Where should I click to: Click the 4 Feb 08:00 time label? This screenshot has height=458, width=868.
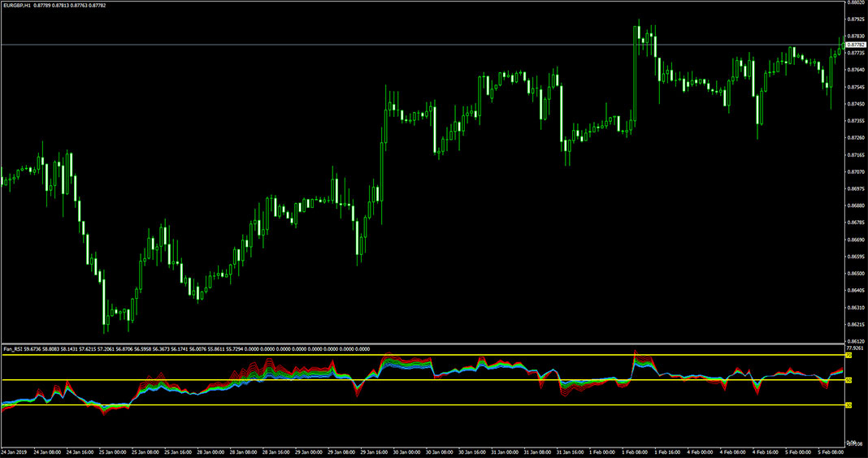tap(732, 452)
